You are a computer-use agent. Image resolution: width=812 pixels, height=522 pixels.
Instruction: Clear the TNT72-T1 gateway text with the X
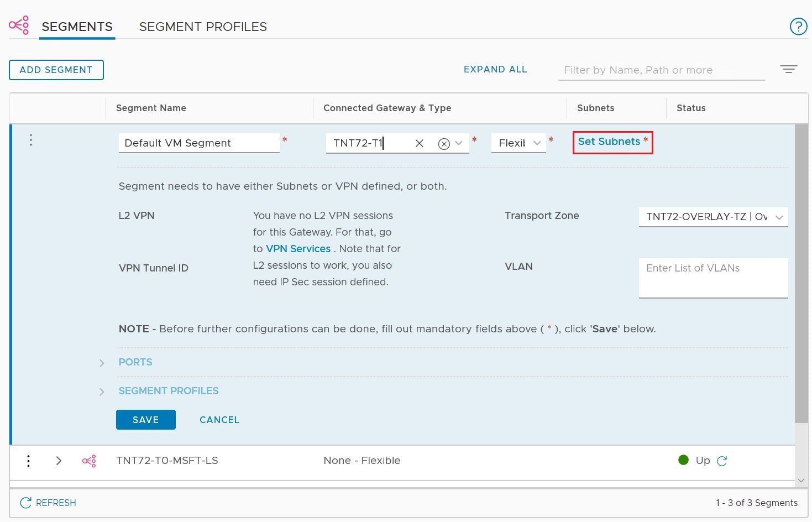tap(419, 143)
